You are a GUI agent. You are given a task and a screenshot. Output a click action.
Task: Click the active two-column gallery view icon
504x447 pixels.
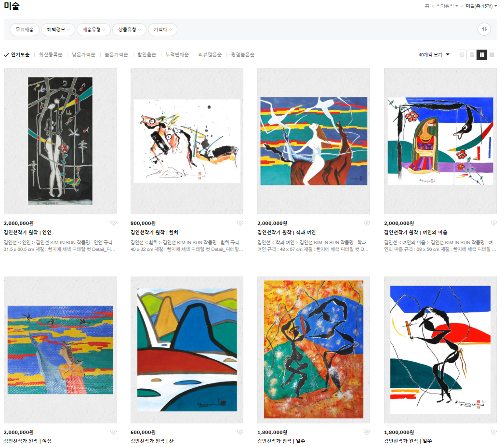pyautogui.click(x=482, y=54)
